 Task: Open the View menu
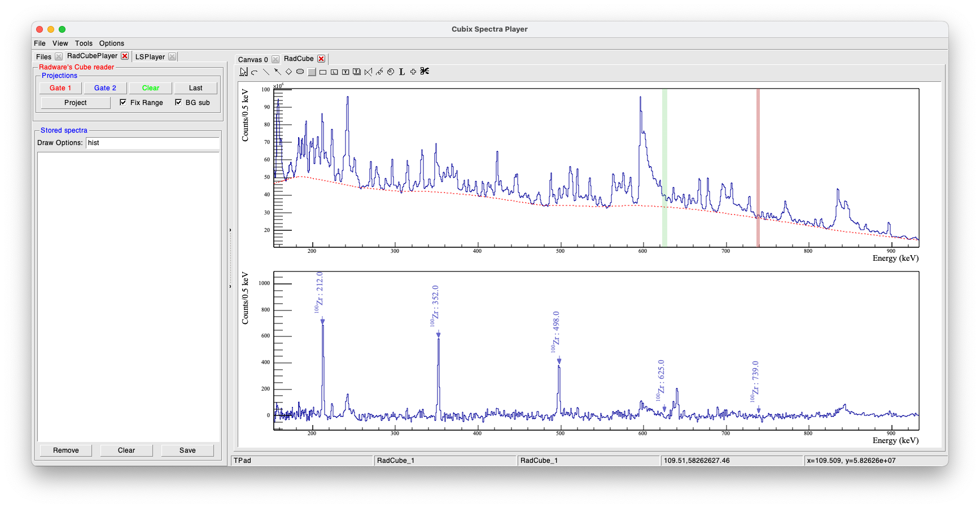click(x=60, y=43)
